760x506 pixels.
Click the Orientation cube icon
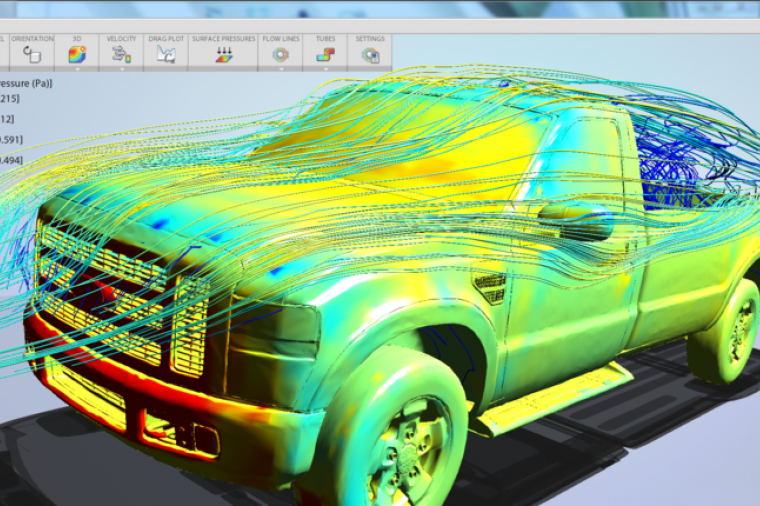pyautogui.click(x=32, y=54)
